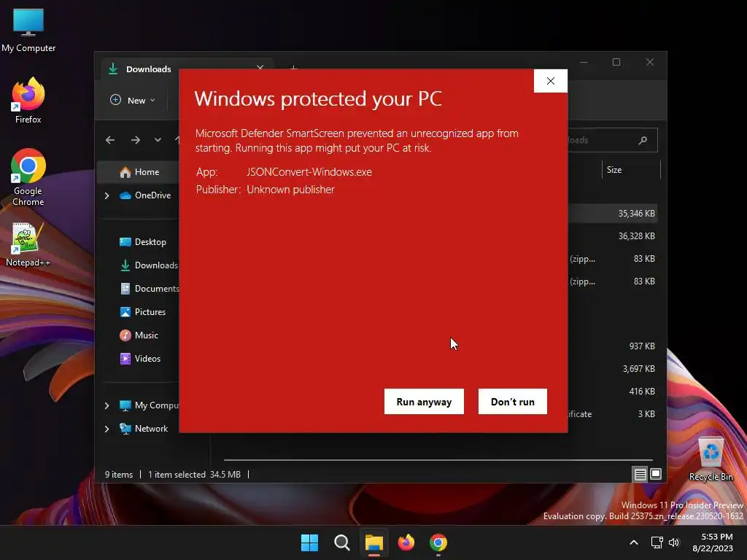Screen dimensions: 747x560
Task: Open volume tray icon
Action: 674,542
